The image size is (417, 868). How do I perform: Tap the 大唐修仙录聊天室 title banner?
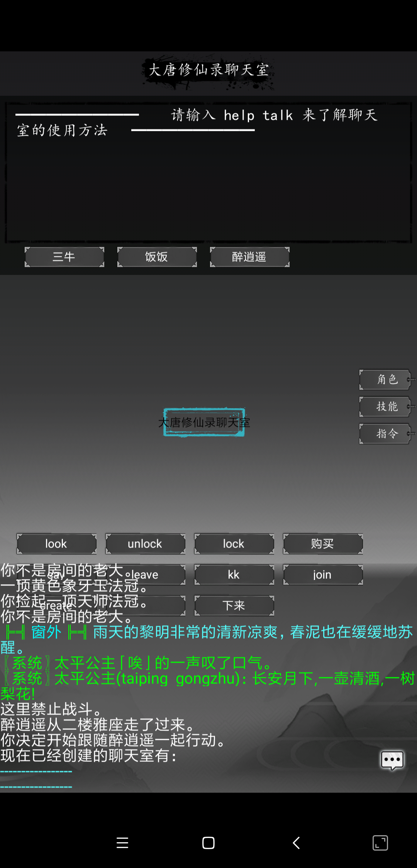pos(208,70)
